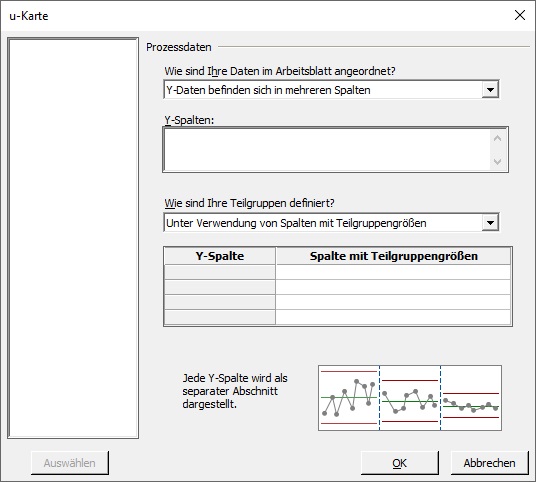The height and width of the screenshot is (482, 536).
Task: Click the last row cell under Teilgruppengrößen
Action: coord(393,317)
